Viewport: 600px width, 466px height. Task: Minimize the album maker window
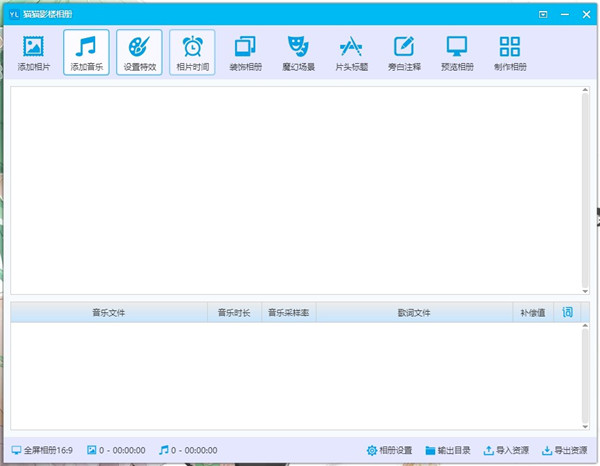pos(565,15)
